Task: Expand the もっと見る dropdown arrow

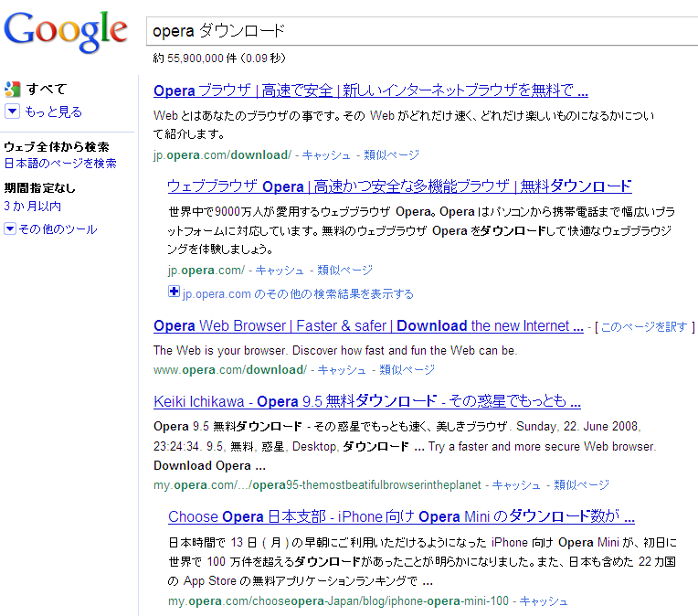Action: pos(12,112)
